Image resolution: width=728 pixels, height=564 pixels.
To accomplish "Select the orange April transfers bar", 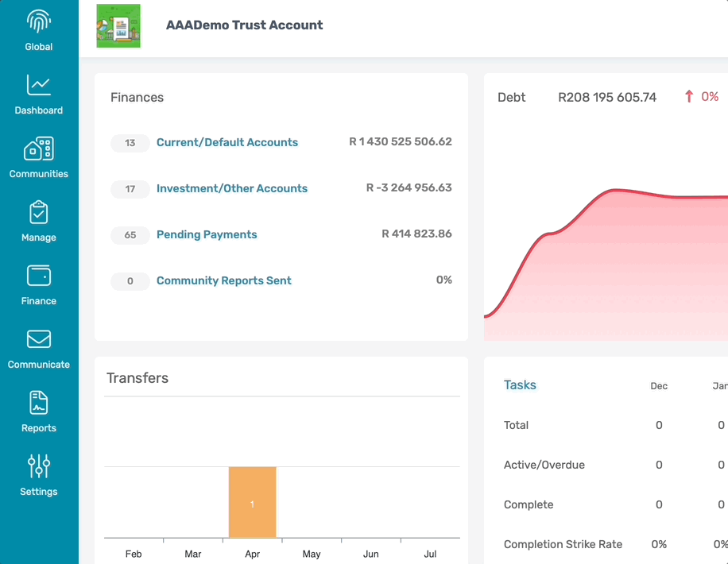I will (x=252, y=502).
